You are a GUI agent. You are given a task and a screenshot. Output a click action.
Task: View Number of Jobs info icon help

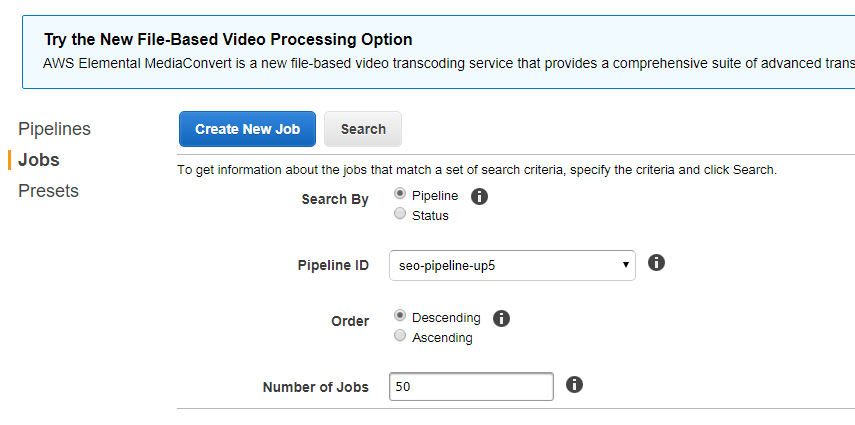[x=574, y=385]
